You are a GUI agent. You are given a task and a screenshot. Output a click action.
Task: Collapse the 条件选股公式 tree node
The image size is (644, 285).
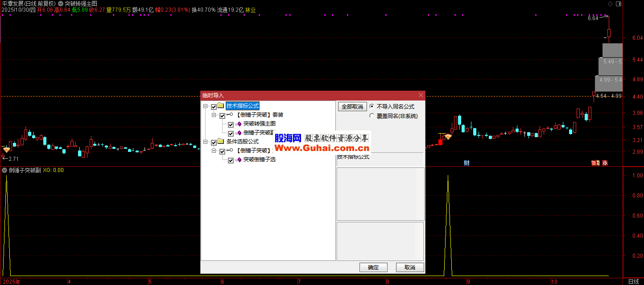206,142
